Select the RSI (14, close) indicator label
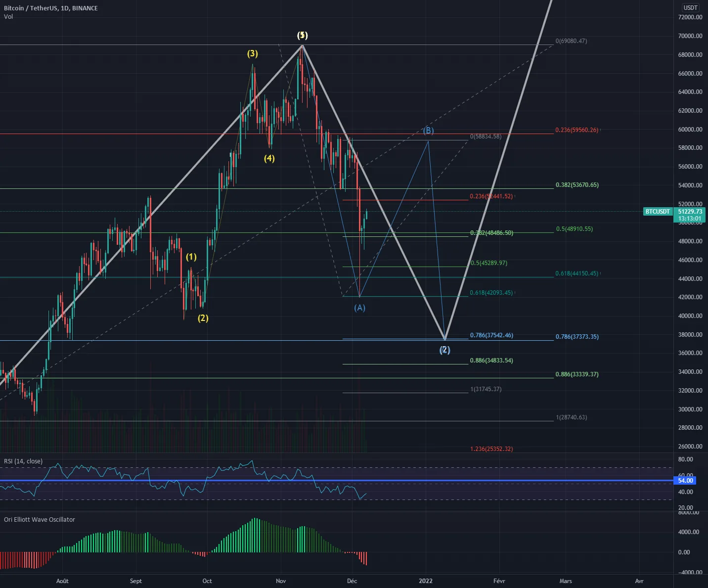The height and width of the screenshot is (588, 708). pos(23,461)
